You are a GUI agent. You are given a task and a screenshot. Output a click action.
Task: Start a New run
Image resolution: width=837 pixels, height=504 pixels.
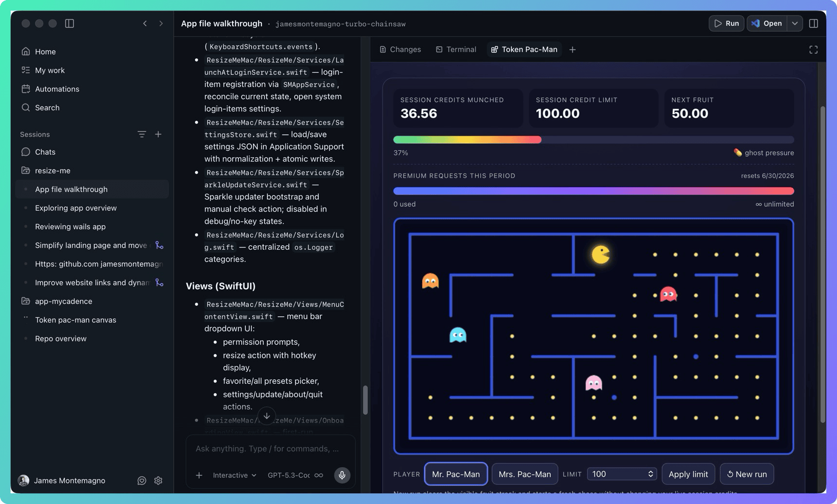pyautogui.click(x=747, y=474)
